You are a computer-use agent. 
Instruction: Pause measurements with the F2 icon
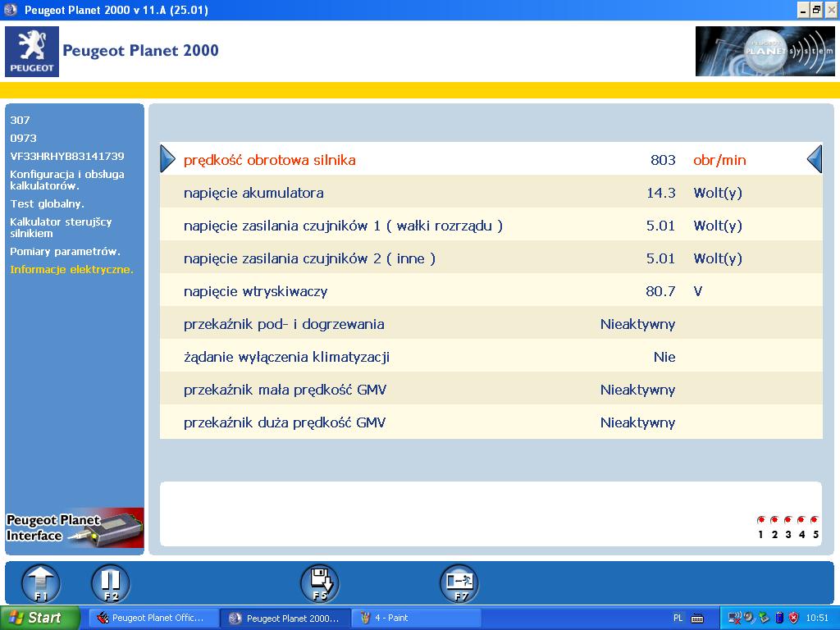click(x=111, y=583)
